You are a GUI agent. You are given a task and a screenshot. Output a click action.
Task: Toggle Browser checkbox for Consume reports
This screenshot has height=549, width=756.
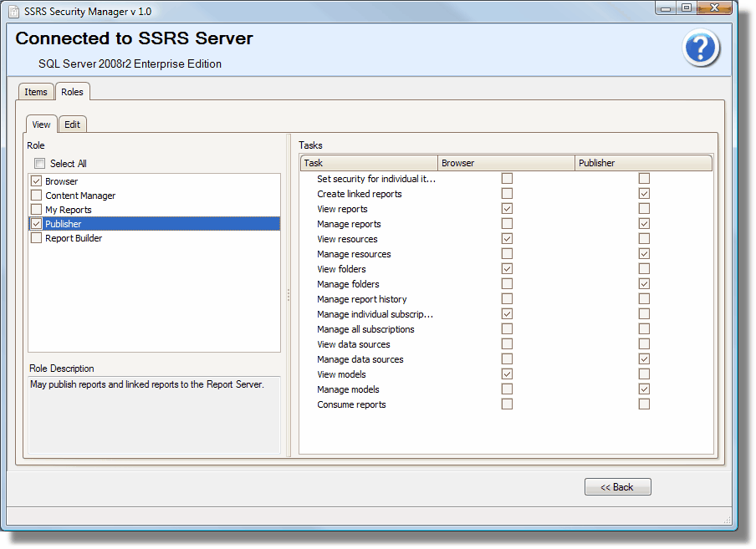point(507,404)
